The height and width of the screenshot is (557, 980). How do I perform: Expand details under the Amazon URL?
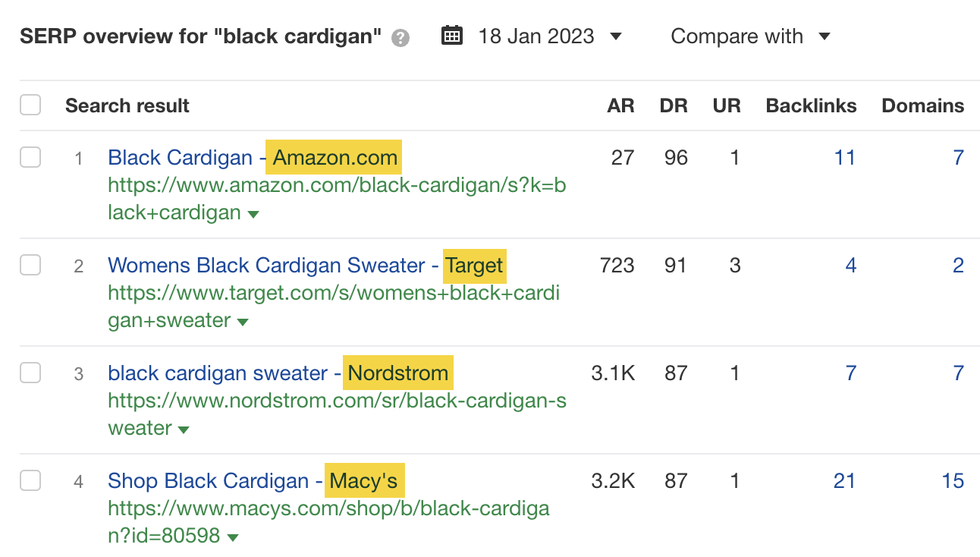[253, 213]
